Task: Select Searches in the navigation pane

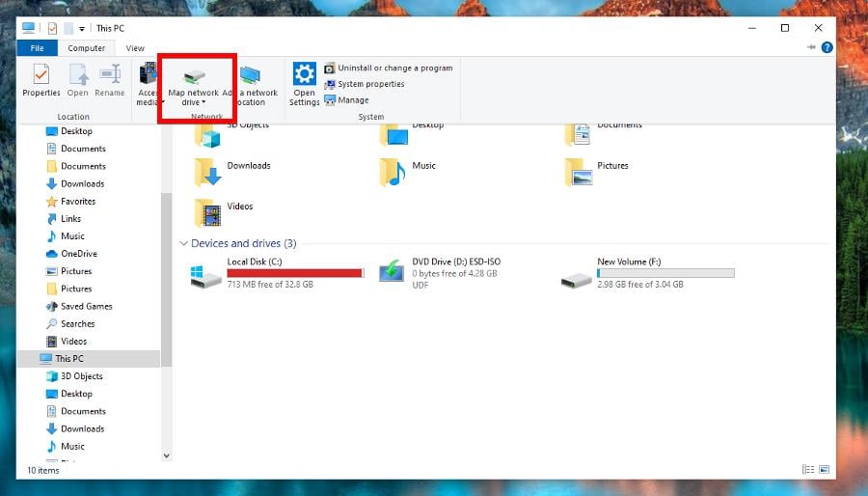Action: pos(70,324)
